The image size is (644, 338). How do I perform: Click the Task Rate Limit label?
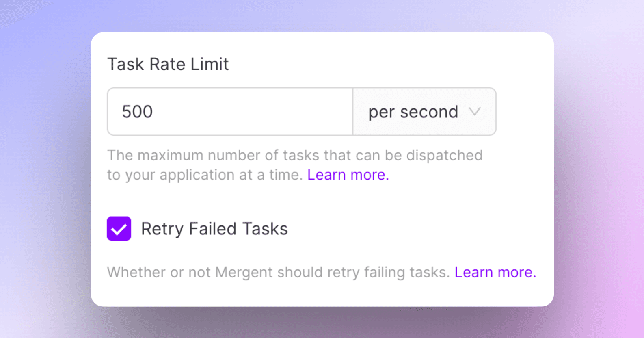click(168, 64)
